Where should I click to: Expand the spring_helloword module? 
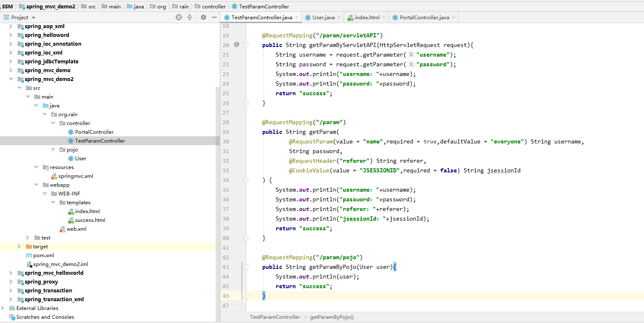click(11, 35)
